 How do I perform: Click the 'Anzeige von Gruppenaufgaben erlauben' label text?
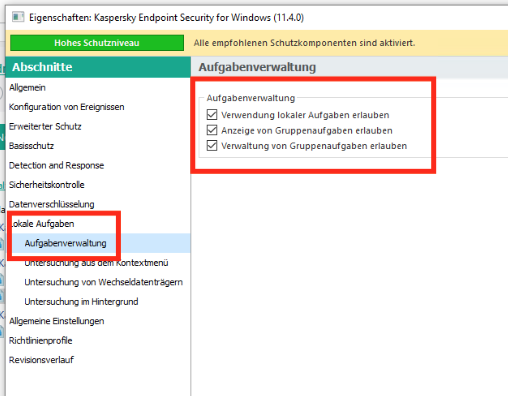click(x=307, y=130)
